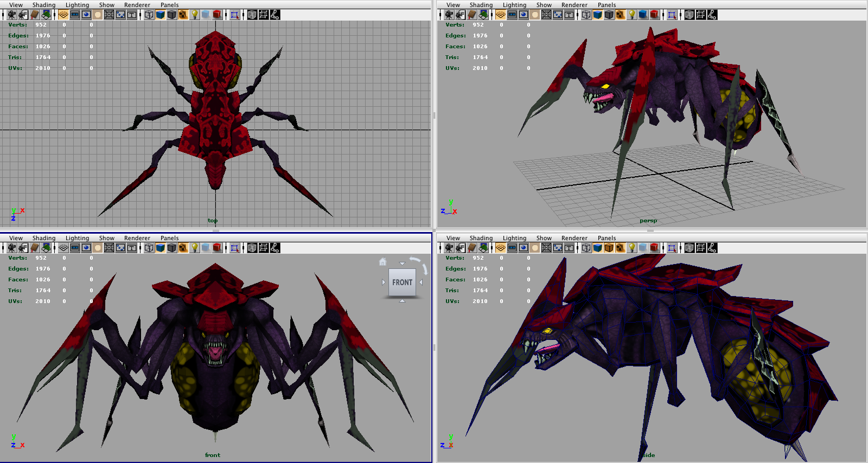The width and height of the screenshot is (868, 463).
Task: Click Camera Attributes icon in side panel
Action: (461, 248)
